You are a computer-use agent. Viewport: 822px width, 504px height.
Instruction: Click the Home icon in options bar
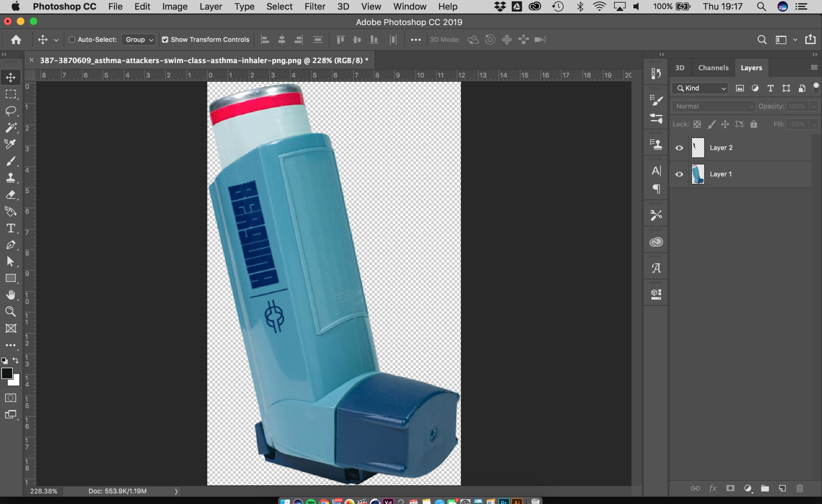click(x=16, y=40)
